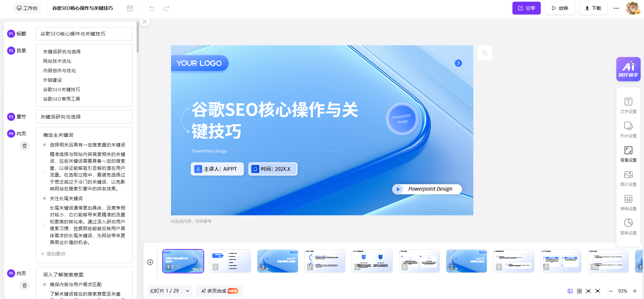Select outline entry 内容创作与优化
Viewport: 644px width, 299px height.
point(59,71)
